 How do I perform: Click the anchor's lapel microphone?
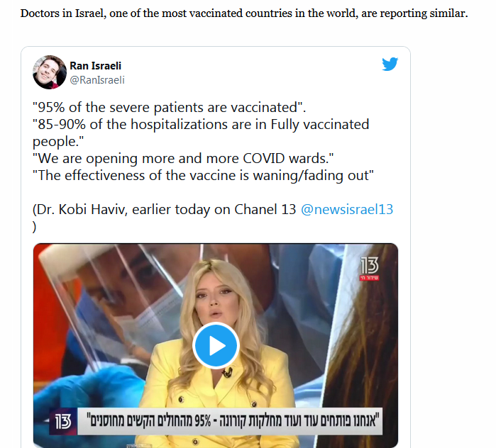click(x=227, y=373)
